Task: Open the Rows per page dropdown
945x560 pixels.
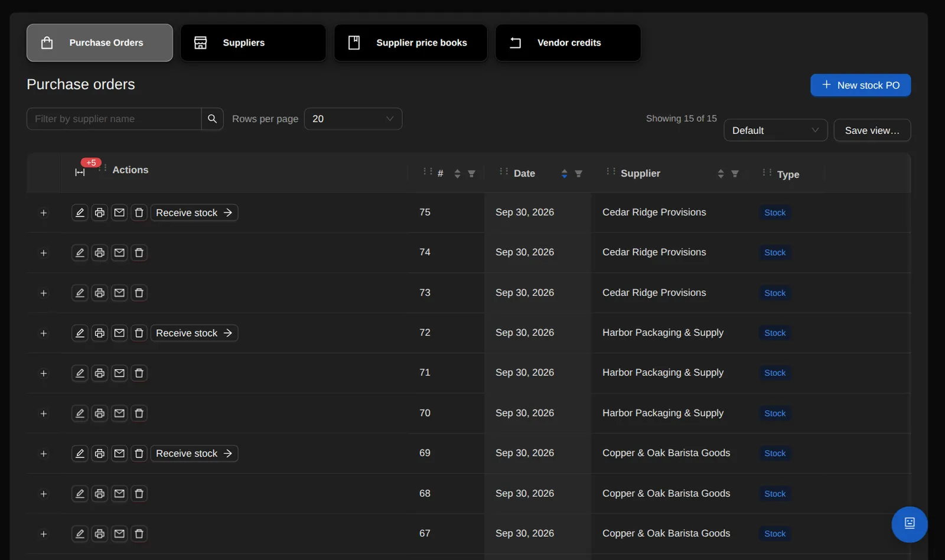Action: (353, 119)
